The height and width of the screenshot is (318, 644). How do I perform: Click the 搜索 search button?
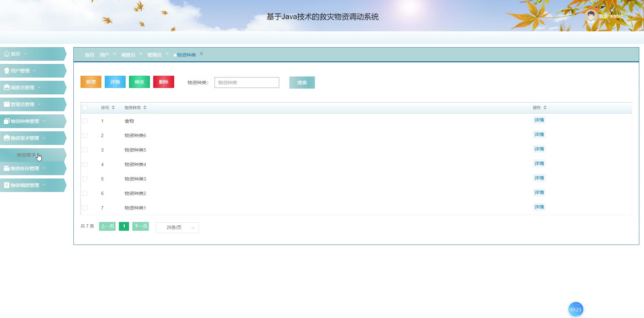pos(302,83)
